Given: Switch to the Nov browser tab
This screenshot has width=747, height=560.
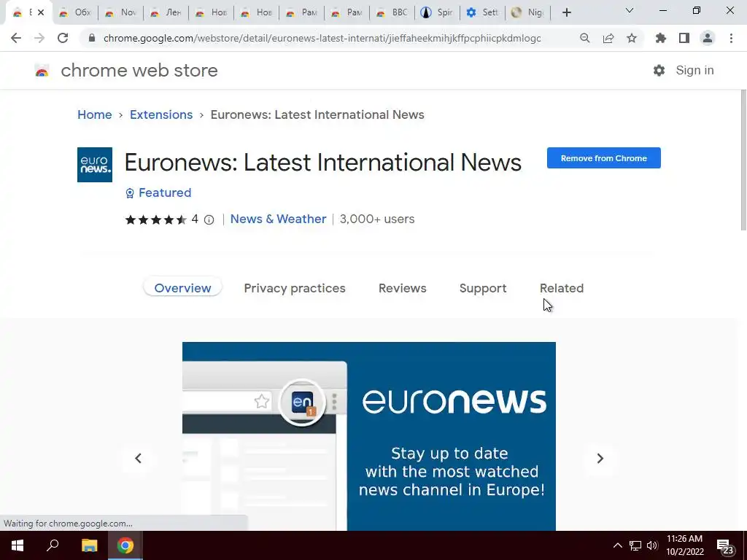Looking at the screenshot, I should [x=121, y=12].
